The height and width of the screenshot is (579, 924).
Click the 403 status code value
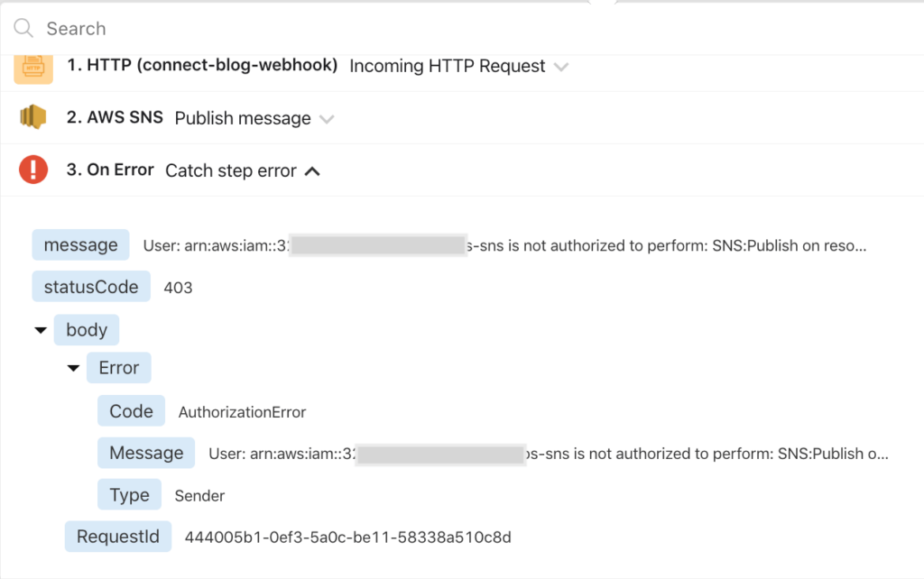tap(178, 289)
